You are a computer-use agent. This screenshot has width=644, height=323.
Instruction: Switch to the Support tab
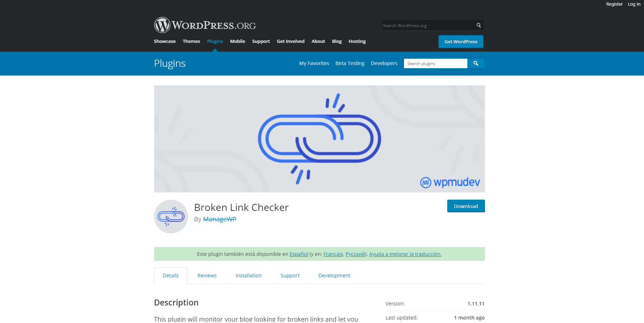tap(290, 276)
